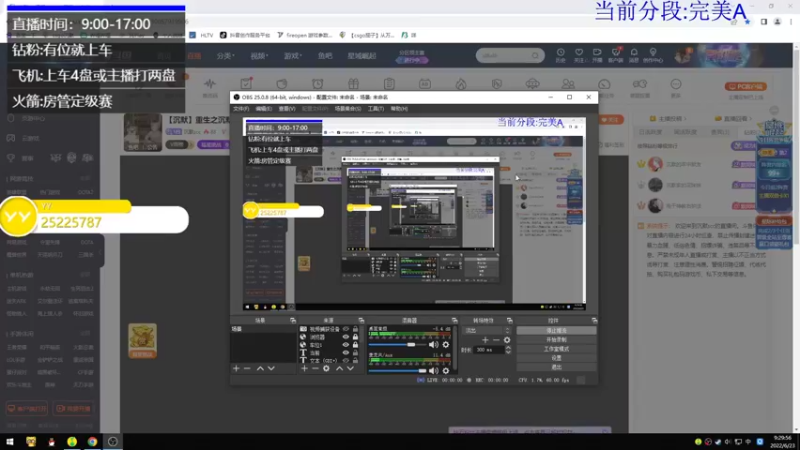
Task: Open 桌面音频 settings with its gear icon
Action: tap(446, 345)
